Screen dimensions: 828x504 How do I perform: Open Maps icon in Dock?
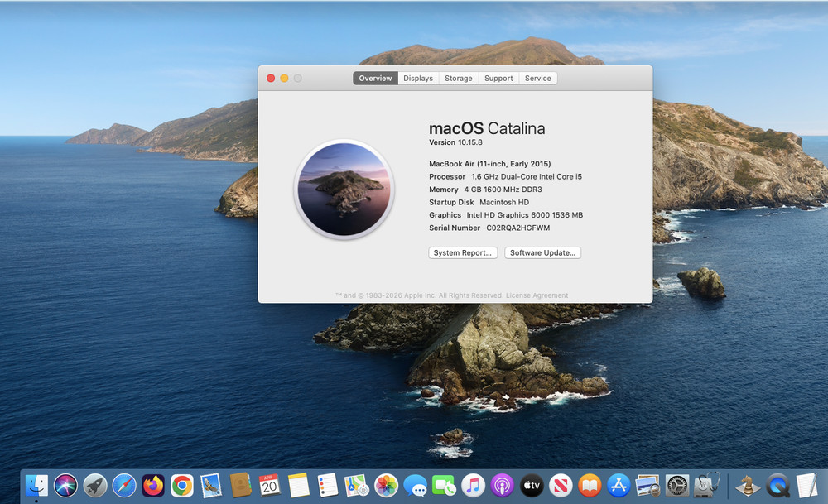coord(357,486)
